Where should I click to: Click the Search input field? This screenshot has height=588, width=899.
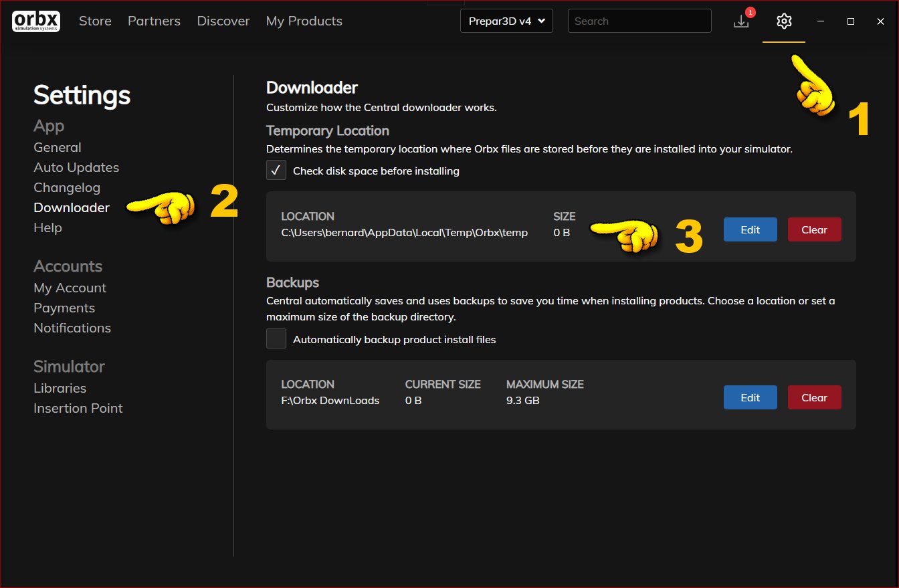pyautogui.click(x=639, y=21)
